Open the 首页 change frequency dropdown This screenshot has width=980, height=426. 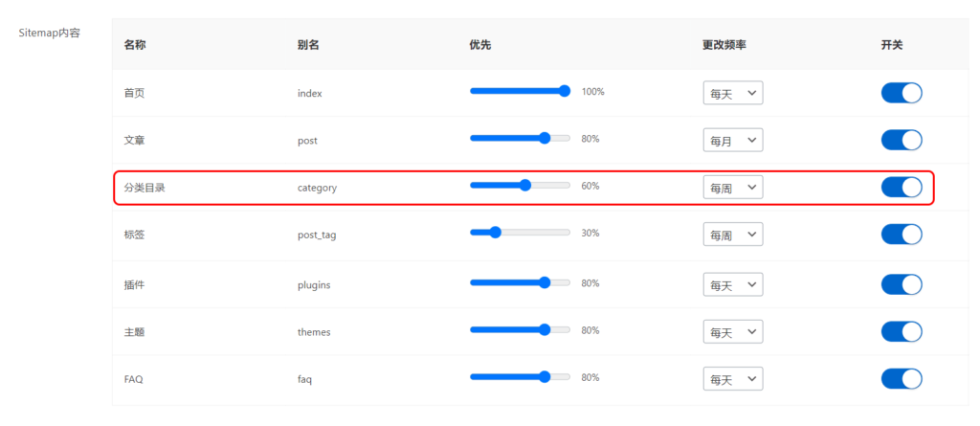pyautogui.click(x=732, y=93)
